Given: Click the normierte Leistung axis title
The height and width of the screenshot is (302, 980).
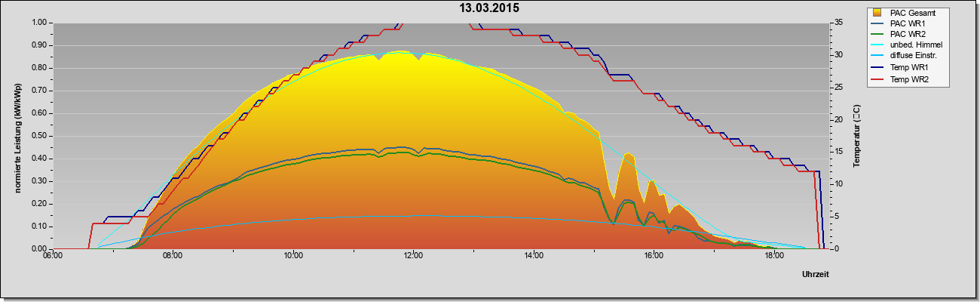Looking at the screenshot, I should [17, 136].
